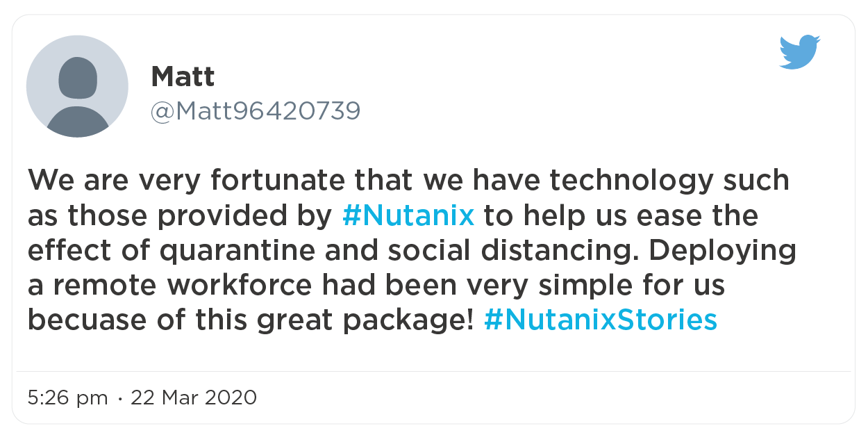Click the display name Matt
This screenshot has height=435, width=868.
(183, 76)
